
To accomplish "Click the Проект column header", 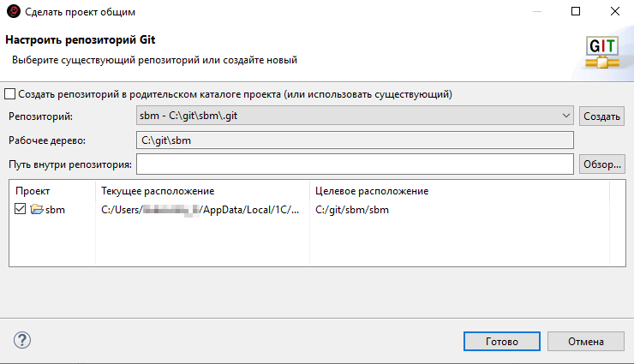I will coord(33,191).
